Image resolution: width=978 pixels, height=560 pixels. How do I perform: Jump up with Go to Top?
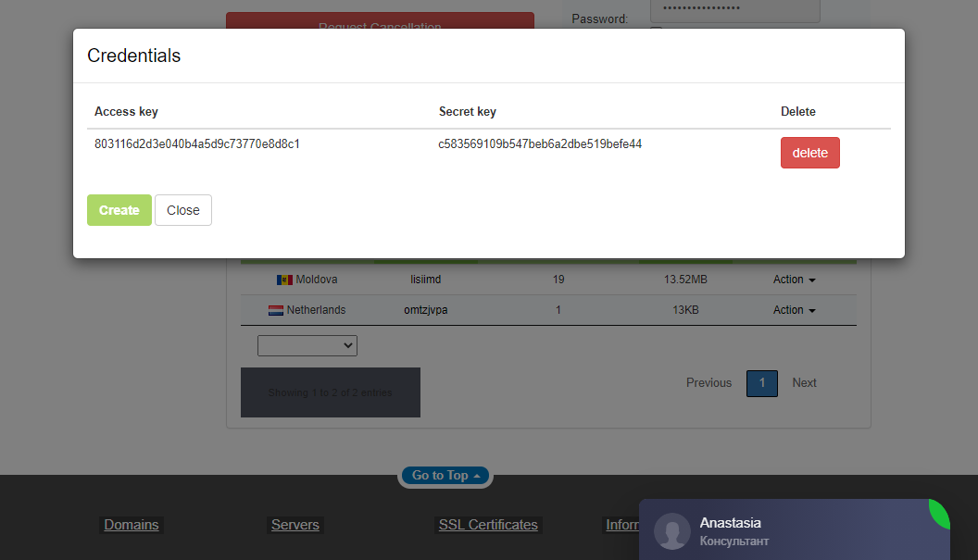(445, 476)
